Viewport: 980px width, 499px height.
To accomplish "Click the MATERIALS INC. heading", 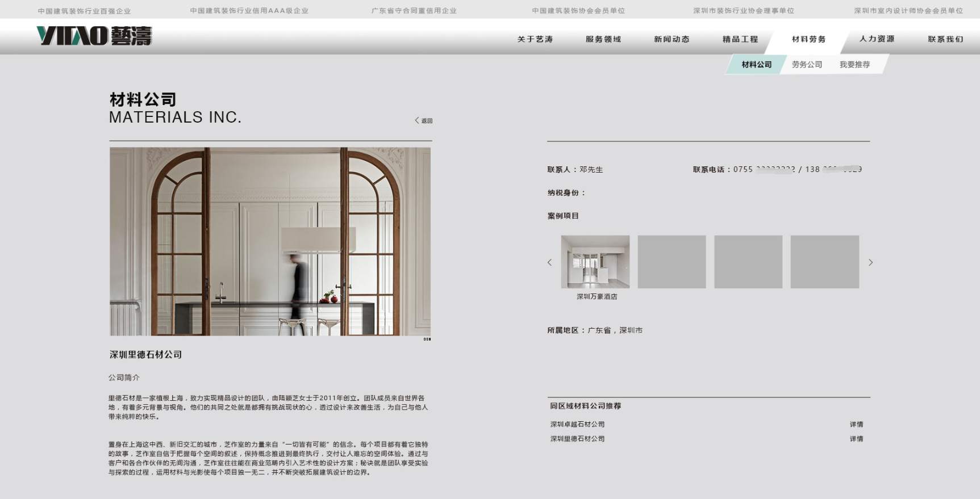I will 176,118.
